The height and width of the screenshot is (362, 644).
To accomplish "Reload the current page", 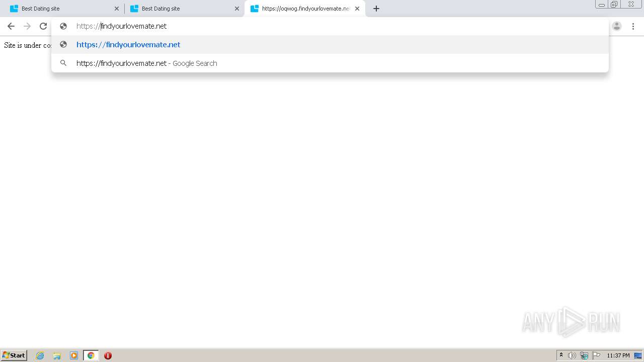I will tap(43, 26).
